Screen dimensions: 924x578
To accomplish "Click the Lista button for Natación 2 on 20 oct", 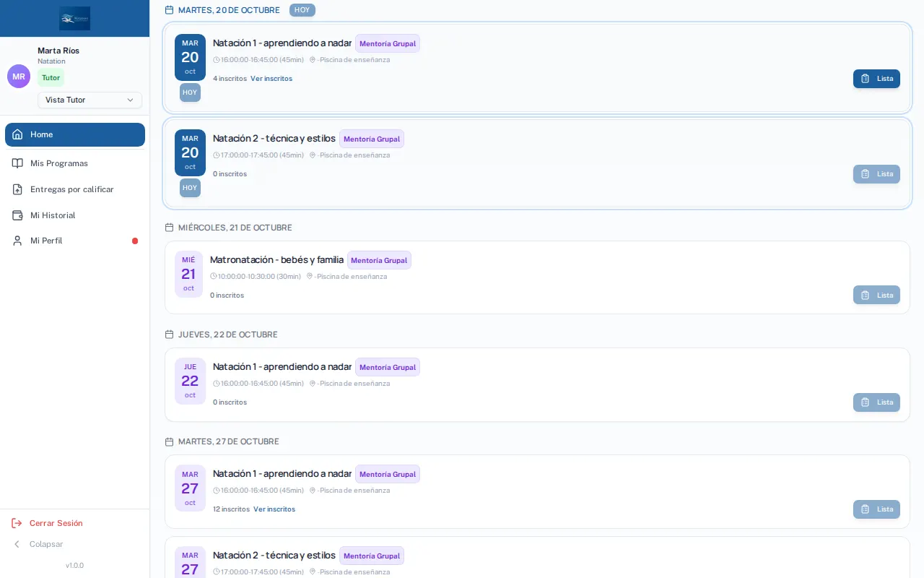I will [876, 174].
